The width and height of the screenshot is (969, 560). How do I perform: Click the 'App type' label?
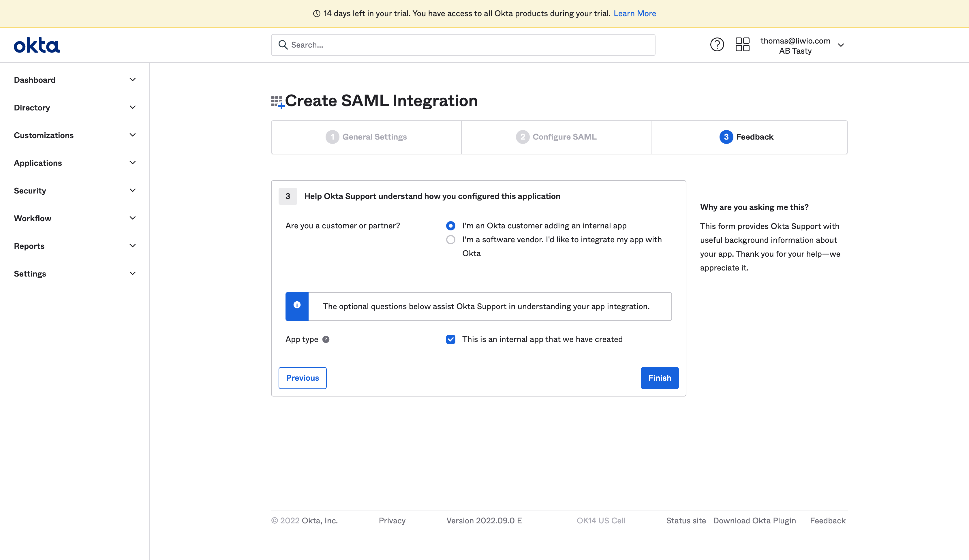click(x=301, y=339)
